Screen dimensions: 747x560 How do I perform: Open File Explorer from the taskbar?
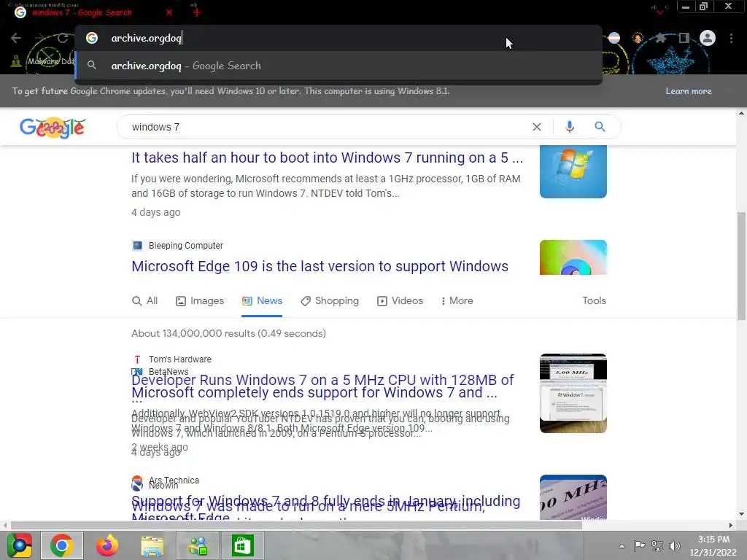[x=152, y=545]
